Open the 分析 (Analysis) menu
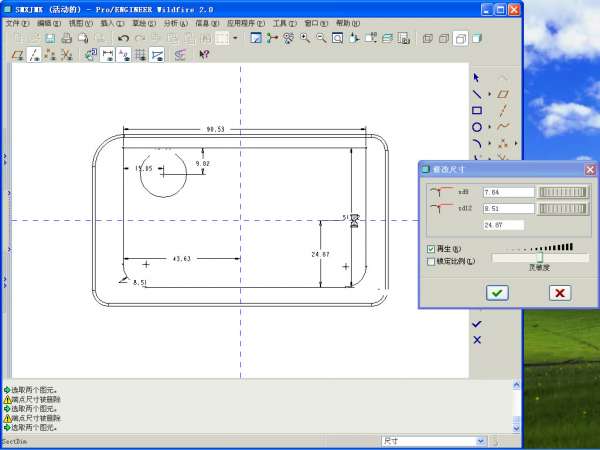The width and height of the screenshot is (600, 450). tap(176, 23)
